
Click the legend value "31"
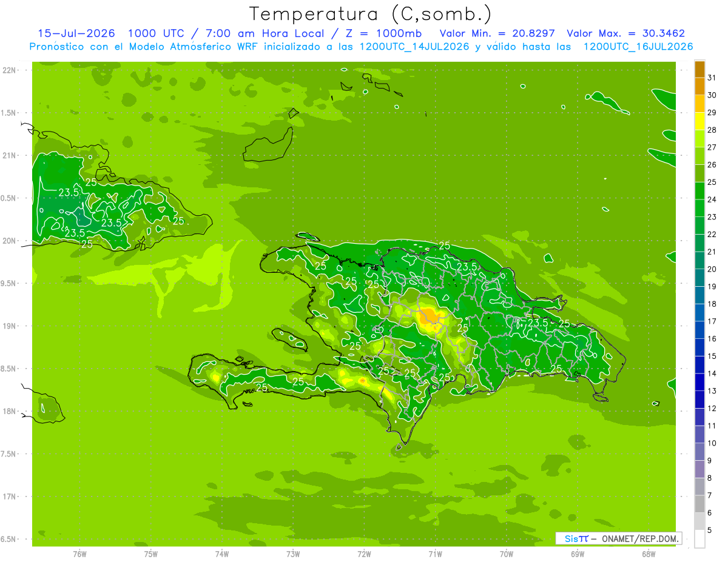coord(712,78)
